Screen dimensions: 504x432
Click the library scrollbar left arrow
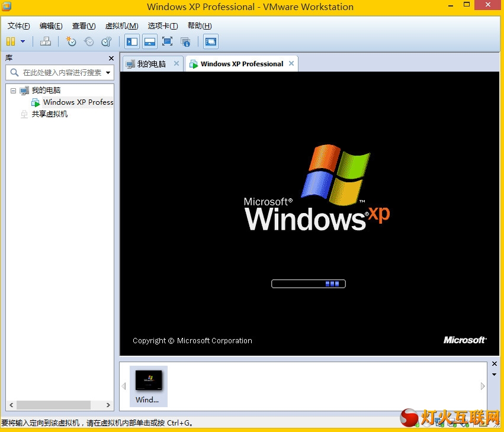(x=12, y=405)
